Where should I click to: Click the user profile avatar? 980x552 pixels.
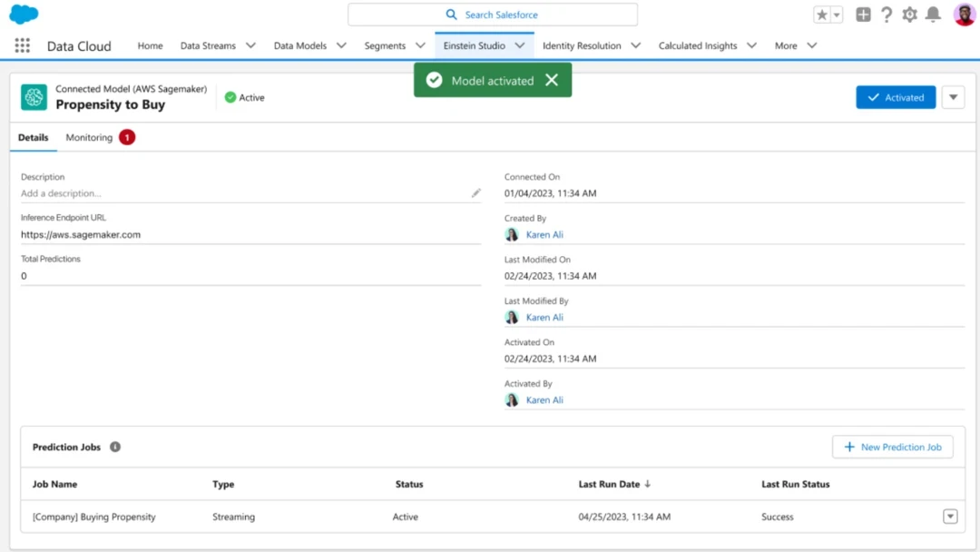click(964, 15)
